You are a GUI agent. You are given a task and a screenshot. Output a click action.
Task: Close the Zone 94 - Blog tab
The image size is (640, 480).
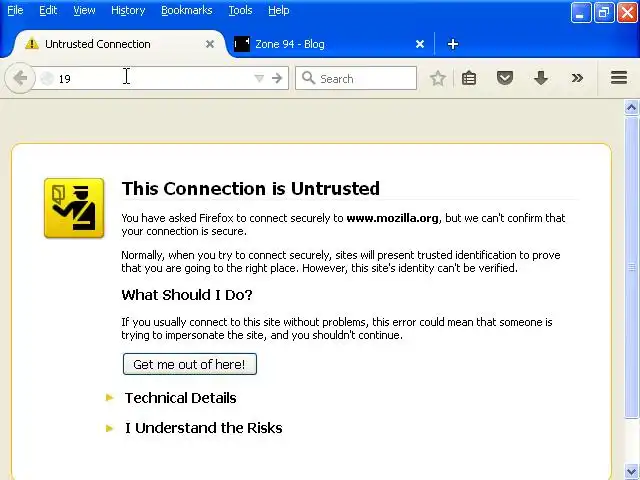pyautogui.click(x=420, y=44)
